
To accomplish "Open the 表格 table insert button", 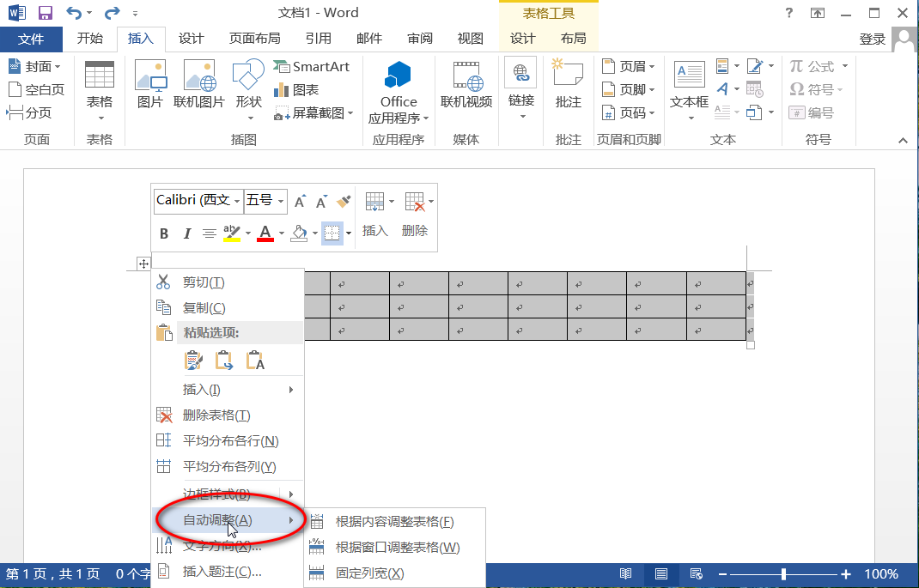I will (99, 91).
